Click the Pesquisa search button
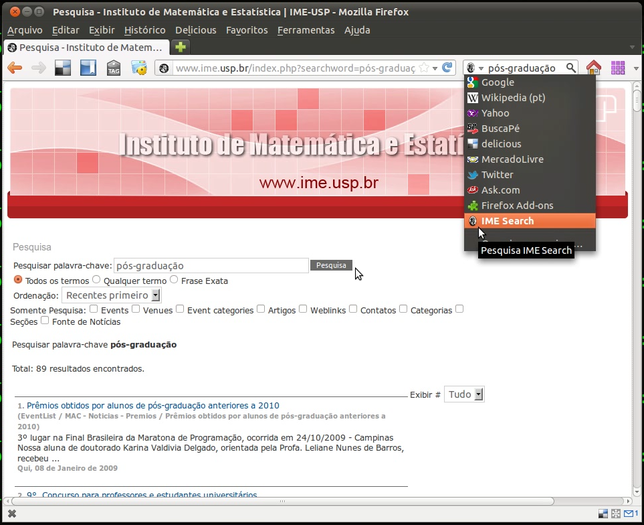Screen dimensions: 644x525 pyautogui.click(x=331, y=265)
